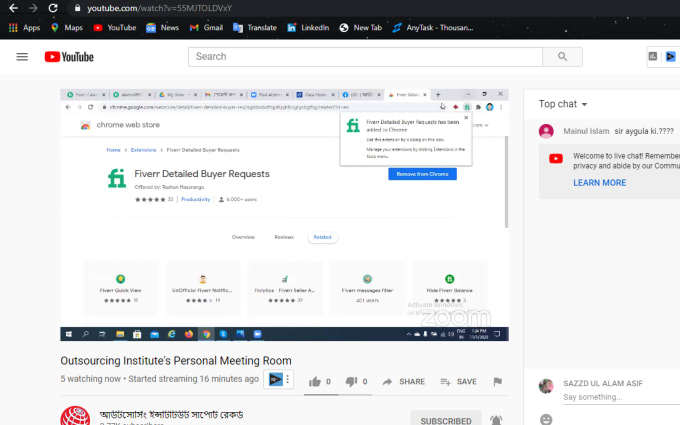
Task: Open the Maps bookmark
Action: click(67, 28)
